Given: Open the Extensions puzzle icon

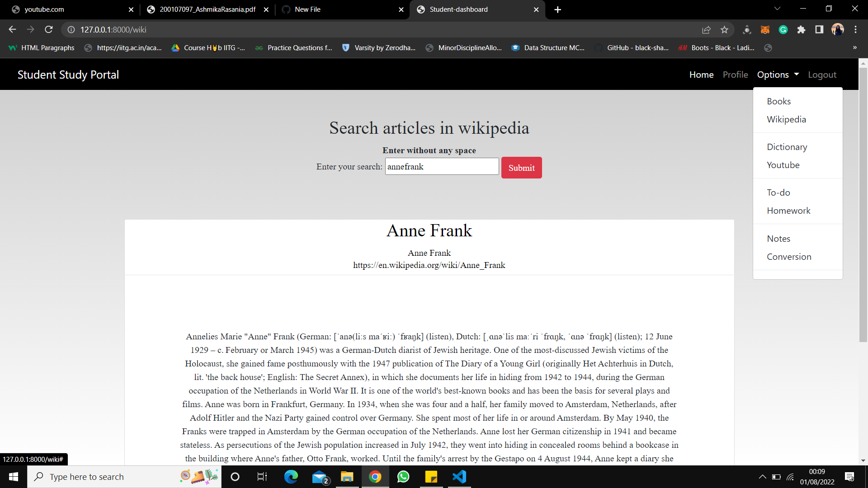Looking at the screenshot, I should coord(801,30).
